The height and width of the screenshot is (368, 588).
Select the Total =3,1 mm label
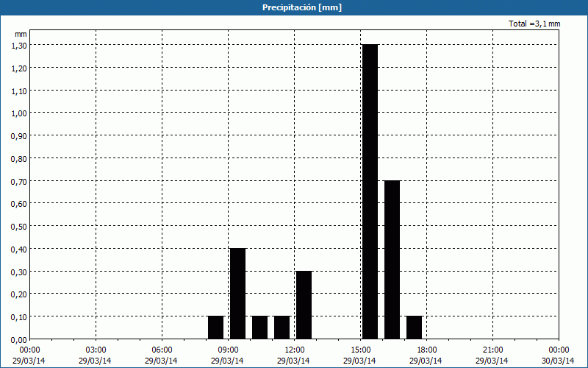point(534,24)
